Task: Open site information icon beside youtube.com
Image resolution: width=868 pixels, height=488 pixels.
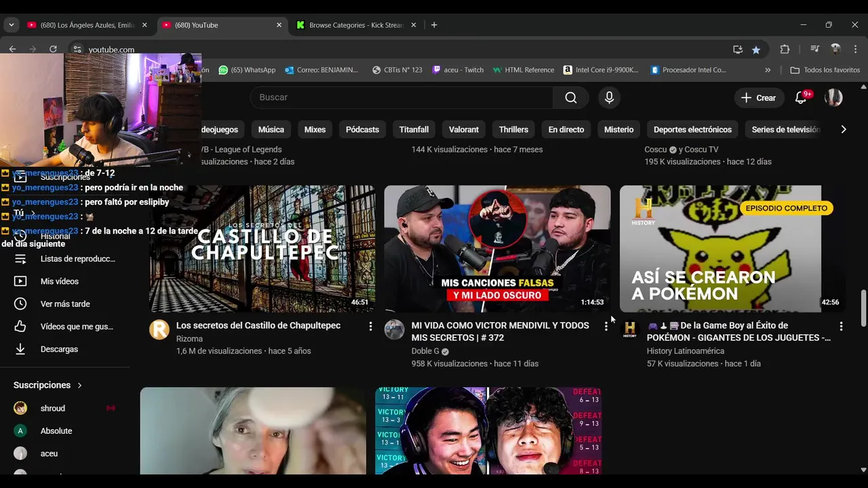Action: (77, 49)
